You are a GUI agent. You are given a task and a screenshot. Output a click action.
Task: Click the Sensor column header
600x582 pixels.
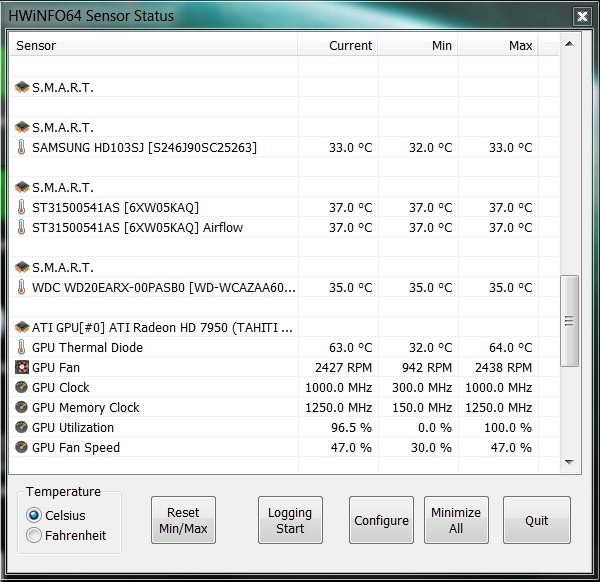[153, 45]
